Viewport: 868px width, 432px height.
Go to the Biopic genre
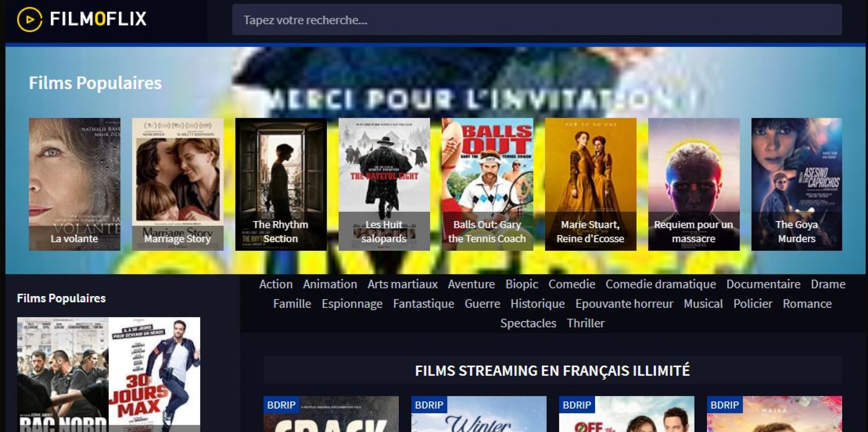[522, 284]
